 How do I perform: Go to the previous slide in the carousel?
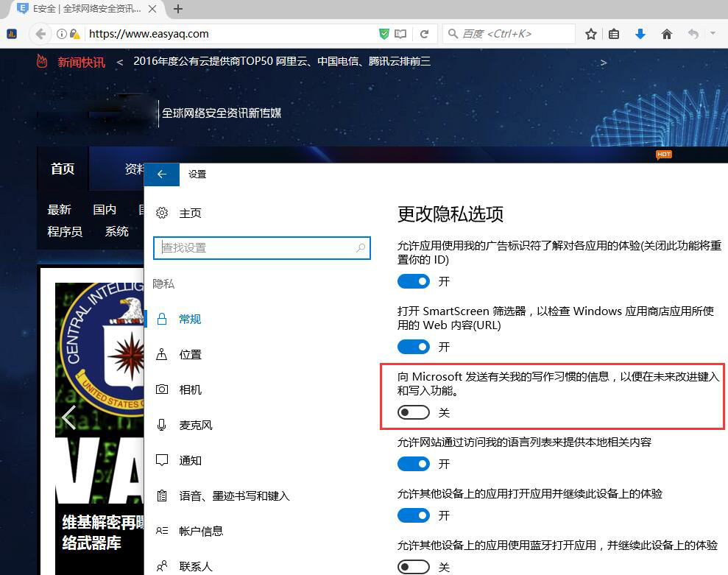68,417
